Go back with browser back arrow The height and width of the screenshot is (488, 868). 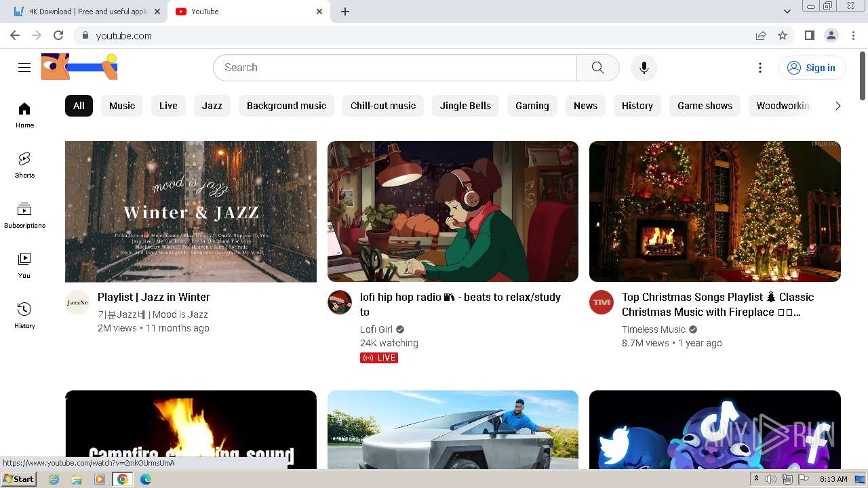click(x=15, y=35)
